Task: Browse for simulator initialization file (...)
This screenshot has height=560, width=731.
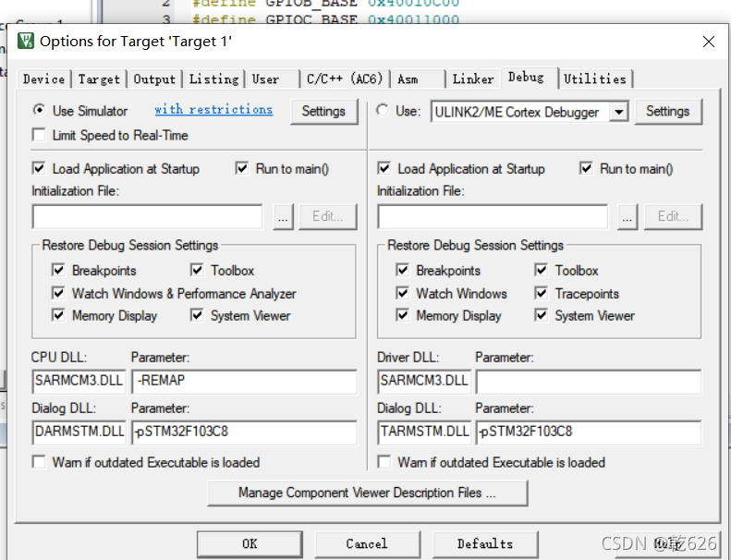Action: tap(283, 217)
